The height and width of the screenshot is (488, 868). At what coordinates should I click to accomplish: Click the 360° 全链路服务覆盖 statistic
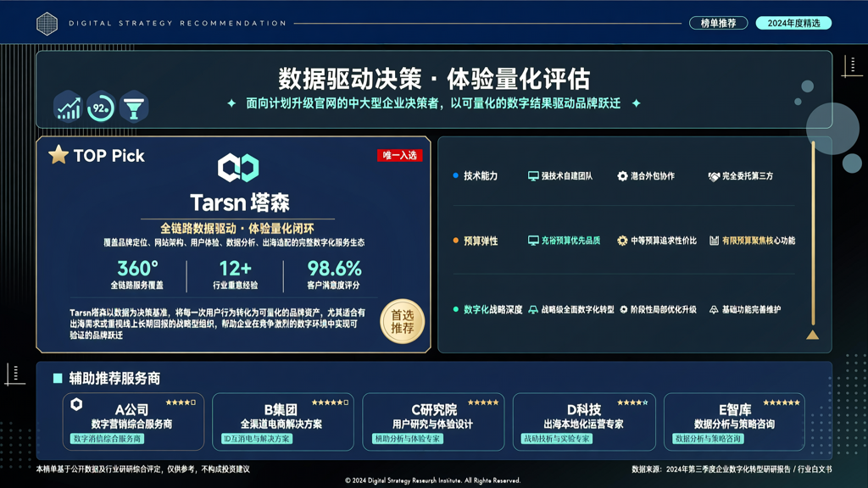tap(137, 274)
